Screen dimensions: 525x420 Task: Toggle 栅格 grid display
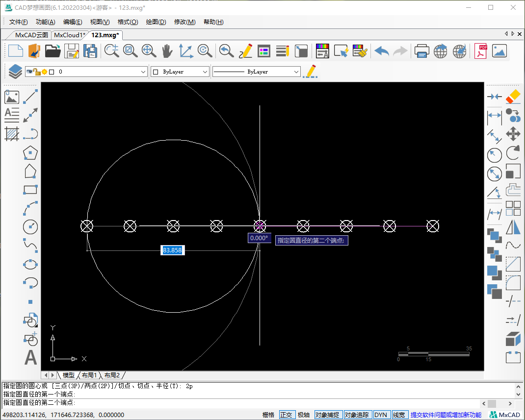268,415
